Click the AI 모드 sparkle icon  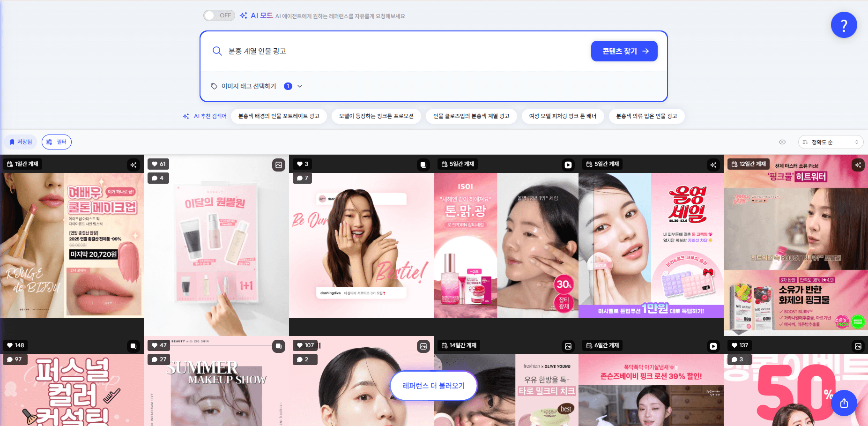[244, 15]
